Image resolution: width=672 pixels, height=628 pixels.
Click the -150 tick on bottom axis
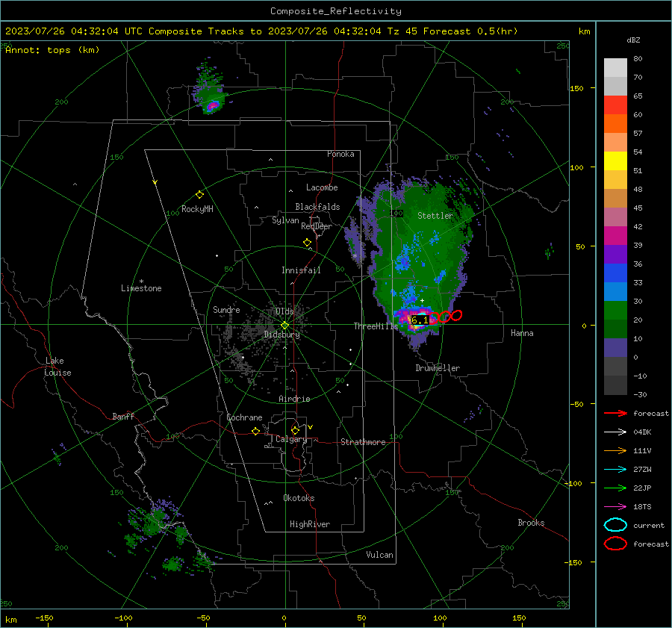point(44,618)
